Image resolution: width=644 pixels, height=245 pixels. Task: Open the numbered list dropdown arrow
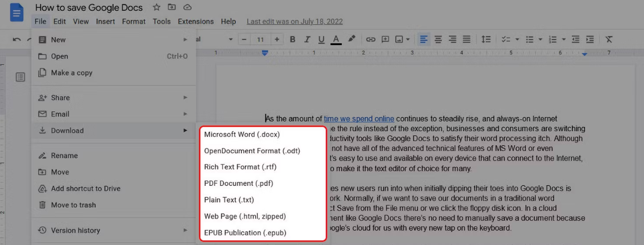[564, 39]
